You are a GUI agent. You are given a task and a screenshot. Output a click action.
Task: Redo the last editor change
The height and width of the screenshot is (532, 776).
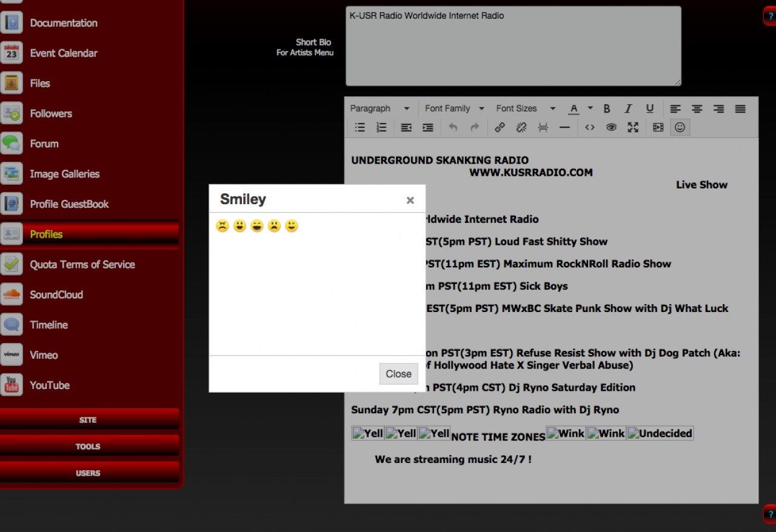(x=475, y=127)
